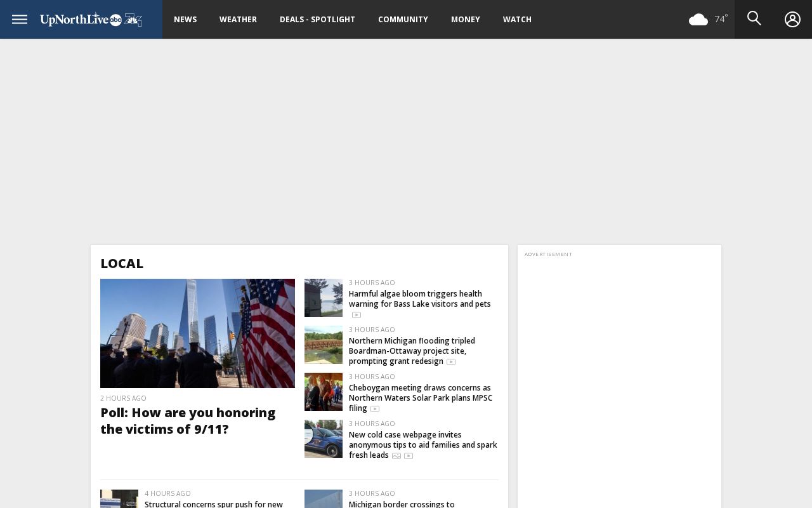Click Boardman-Ottaway bridge thumbnail

[324, 345]
